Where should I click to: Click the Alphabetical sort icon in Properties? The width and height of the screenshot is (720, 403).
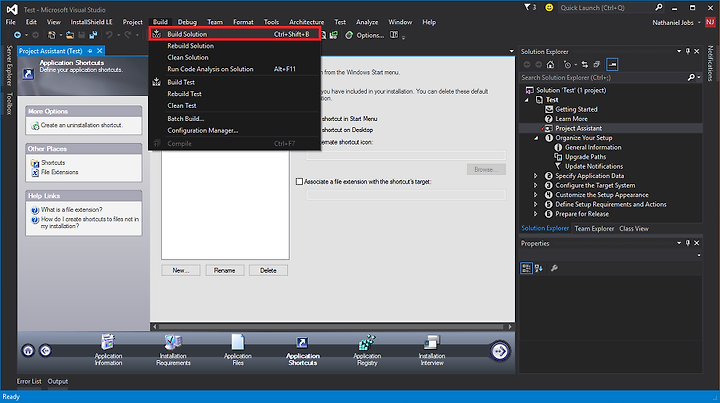pos(539,268)
